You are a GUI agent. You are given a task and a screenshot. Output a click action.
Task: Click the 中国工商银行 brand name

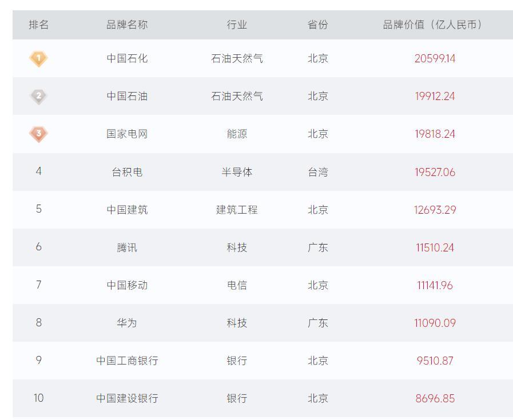point(127,361)
